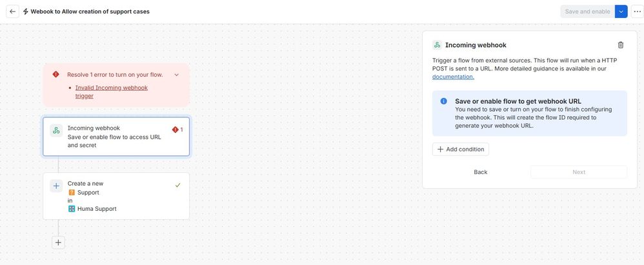This screenshot has height=265, width=644.
Task: Add a step with the bottom plus button
Action: tap(58, 242)
